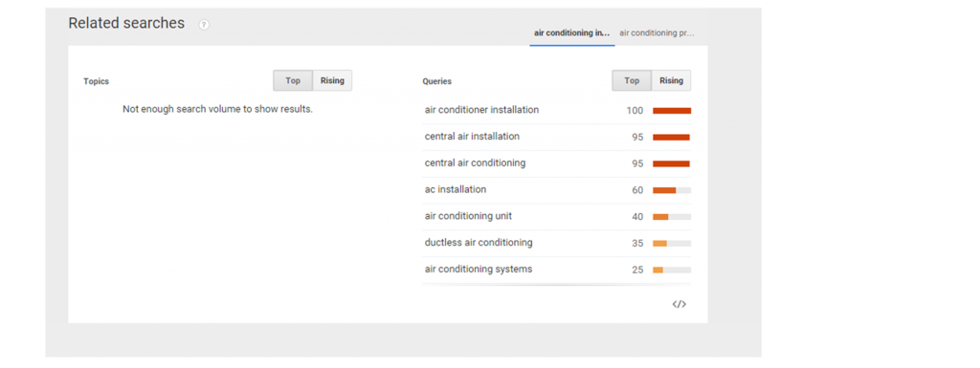
Task: Switch to 'air conditioning pr...' tab
Action: 657,33
